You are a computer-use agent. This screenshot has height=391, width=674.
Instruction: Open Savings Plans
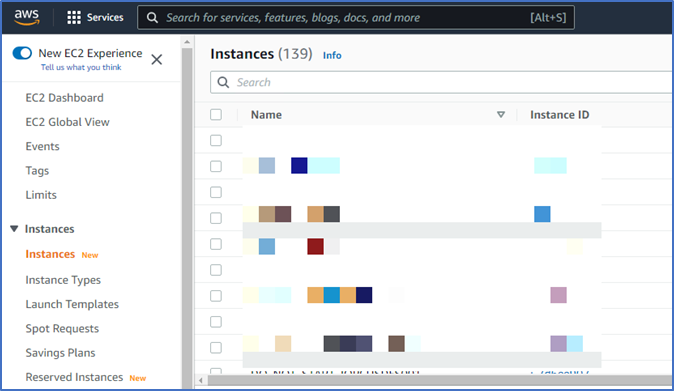60,353
